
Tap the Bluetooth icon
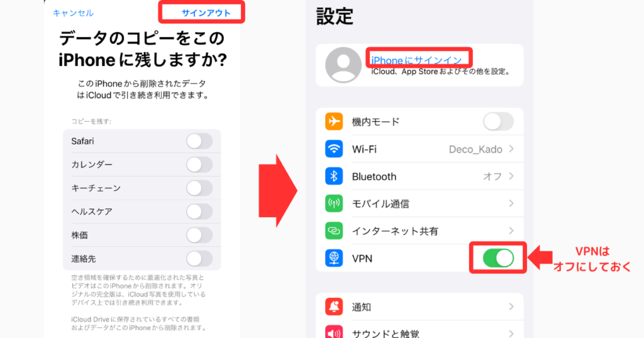(x=334, y=177)
